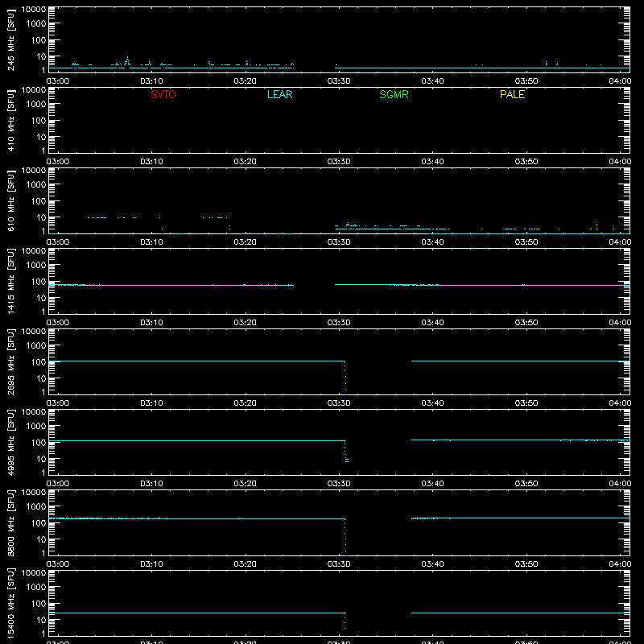This screenshot has width=644, height=644.
Task: Click the 03:10 tick under 410 MHz panel
Action: (151, 162)
